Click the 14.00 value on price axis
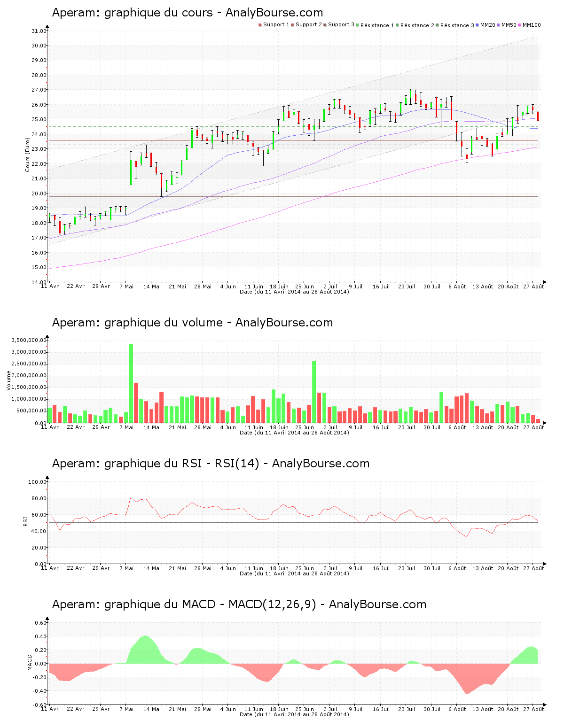This screenshot has height=728, width=564. tap(39, 282)
